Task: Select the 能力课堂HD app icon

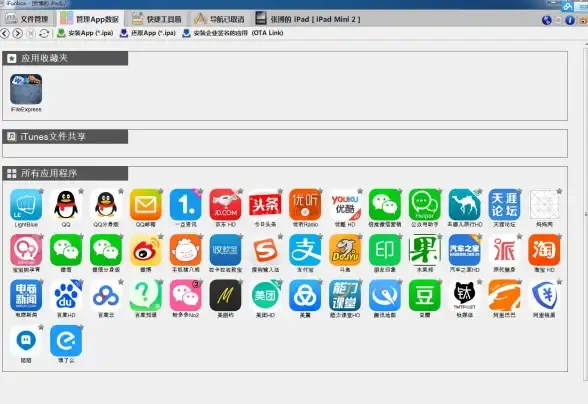Action: click(345, 295)
